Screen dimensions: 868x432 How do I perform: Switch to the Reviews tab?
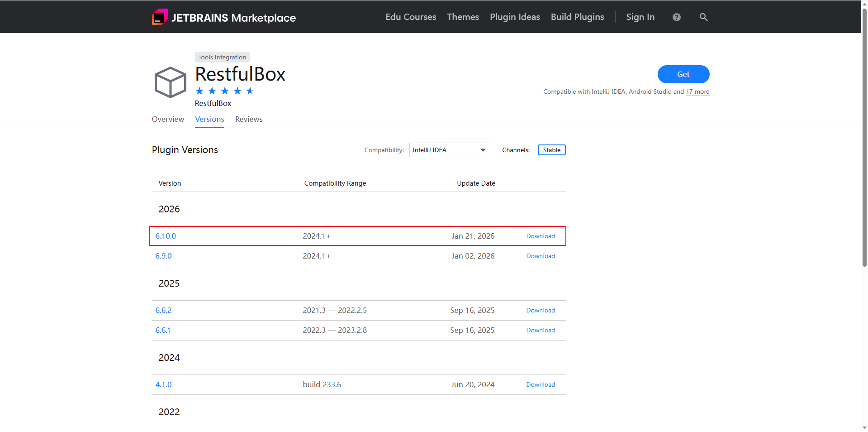pyautogui.click(x=249, y=119)
